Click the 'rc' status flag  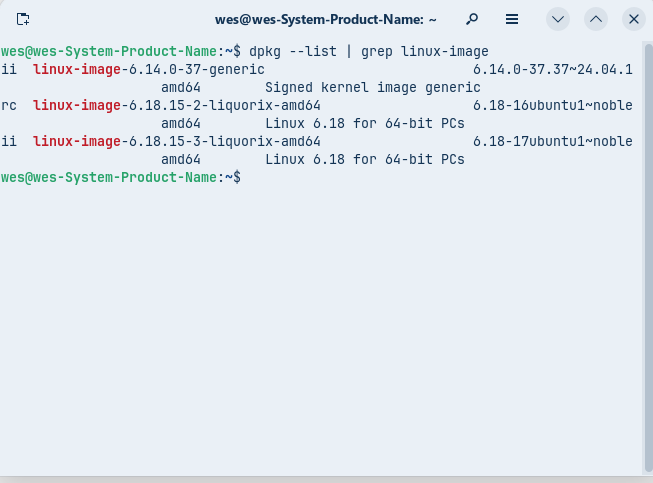coord(9,105)
